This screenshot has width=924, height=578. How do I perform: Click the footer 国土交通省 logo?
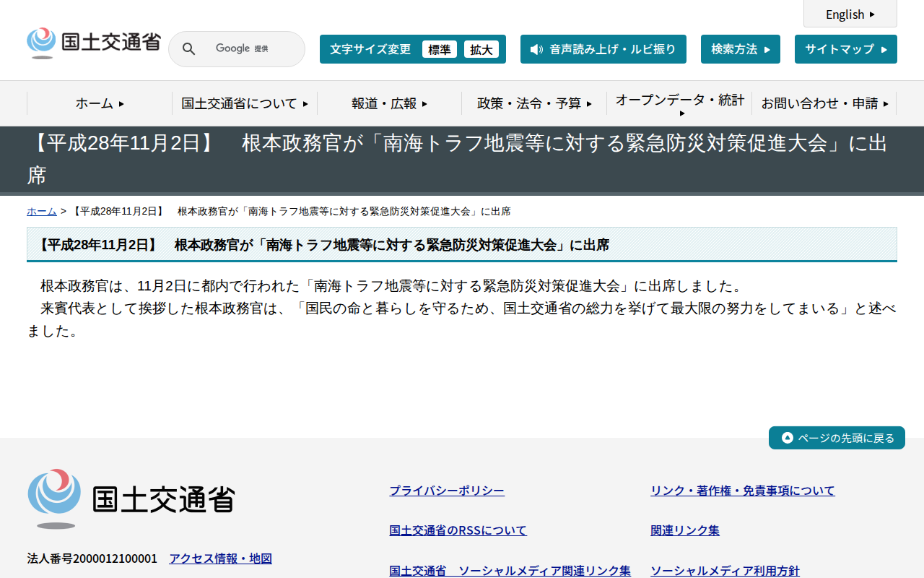pyautogui.click(x=131, y=499)
